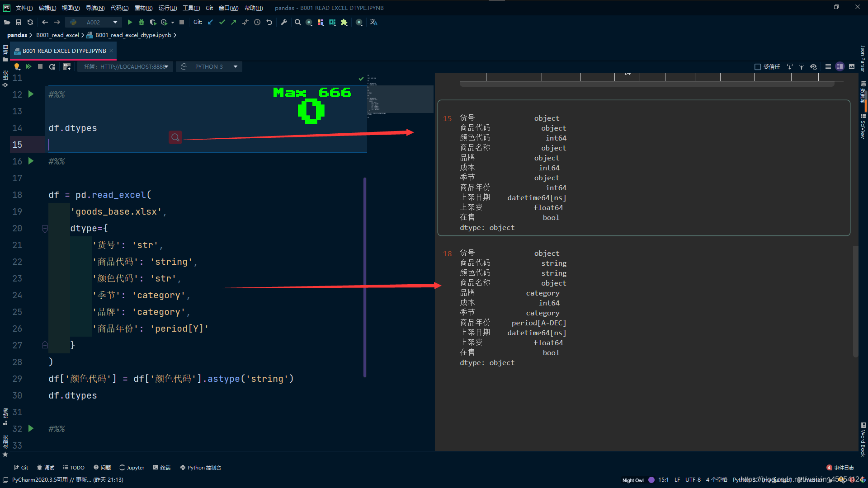Switch to editor-only view mode
Image resolution: width=868 pixels, height=488 pixels.
828,66
